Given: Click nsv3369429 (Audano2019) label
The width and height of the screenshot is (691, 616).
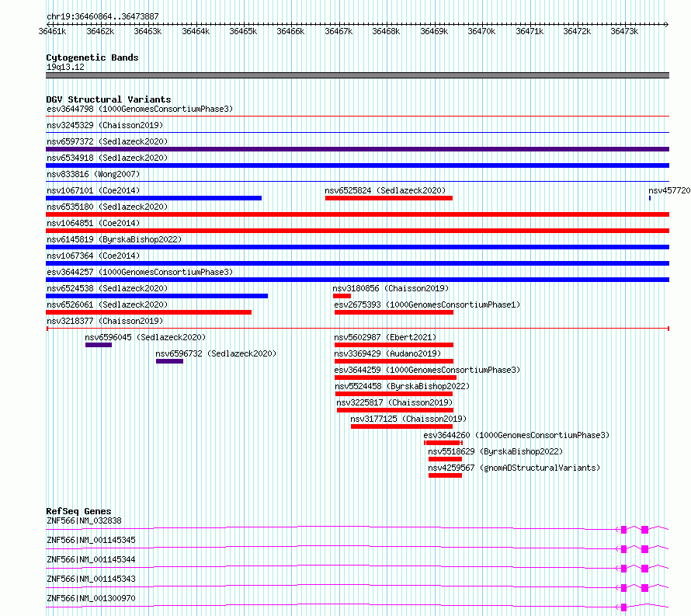Looking at the screenshot, I should (x=387, y=353).
